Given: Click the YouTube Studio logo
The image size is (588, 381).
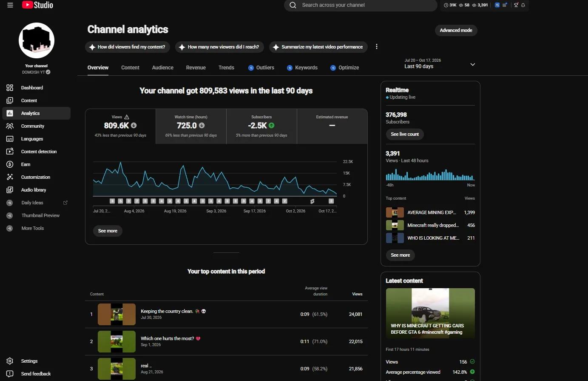Looking at the screenshot, I should (x=38, y=5).
